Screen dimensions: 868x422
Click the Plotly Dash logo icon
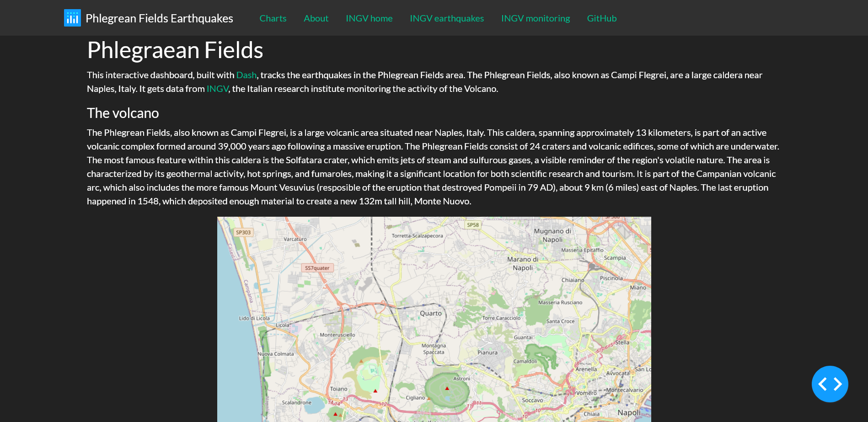[x=72, y=18]
